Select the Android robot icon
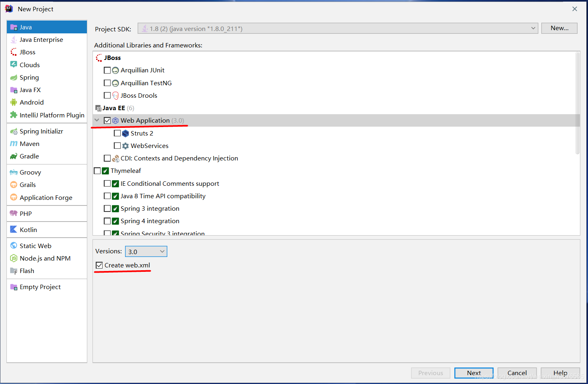Viewport: 588px width, 384px height. (14, 102)
